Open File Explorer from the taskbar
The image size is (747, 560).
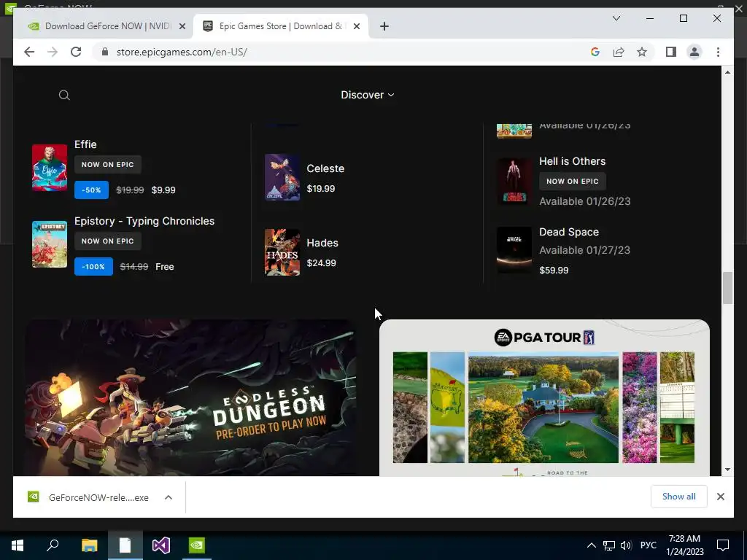pos(89,545)
